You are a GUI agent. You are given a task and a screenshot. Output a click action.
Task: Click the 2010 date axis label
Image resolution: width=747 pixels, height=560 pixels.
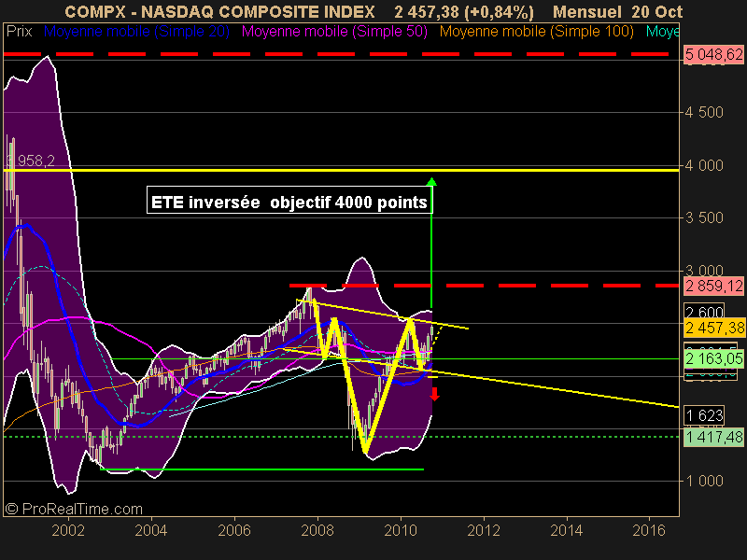(401, 530)
